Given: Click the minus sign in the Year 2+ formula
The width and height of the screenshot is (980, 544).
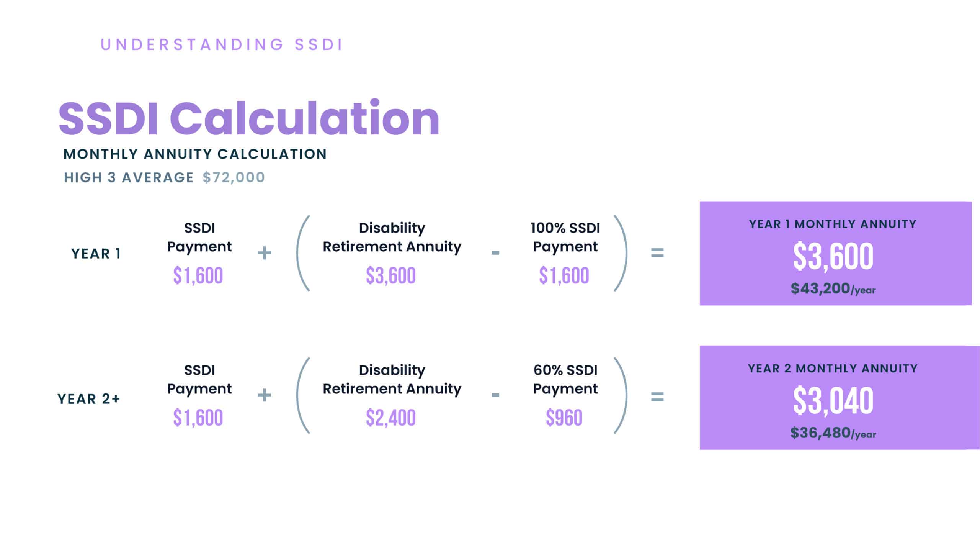Looking at the screenshot, I should pyautogui.click(x=495, y=395).
